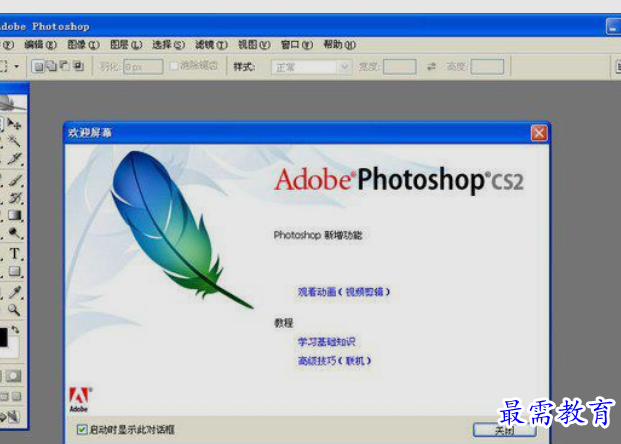The width and height of the screenshot is (621, 444).
Task: Open the 编辑(E) menu
Action: 40,45
